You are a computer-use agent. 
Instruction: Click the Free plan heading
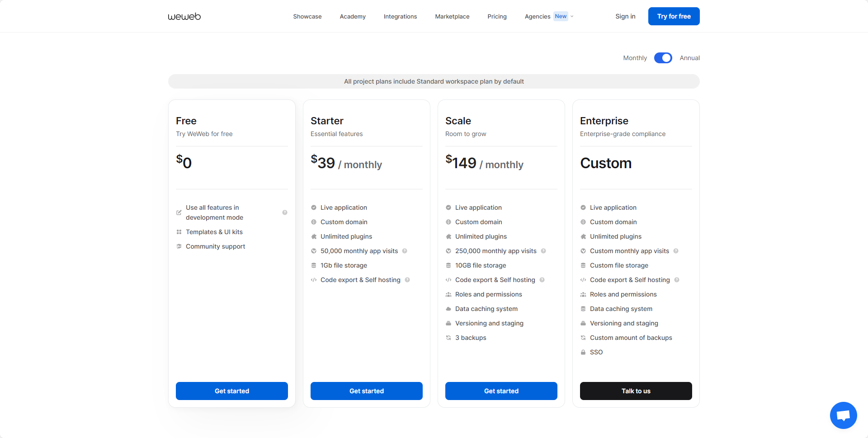point(186,121)
